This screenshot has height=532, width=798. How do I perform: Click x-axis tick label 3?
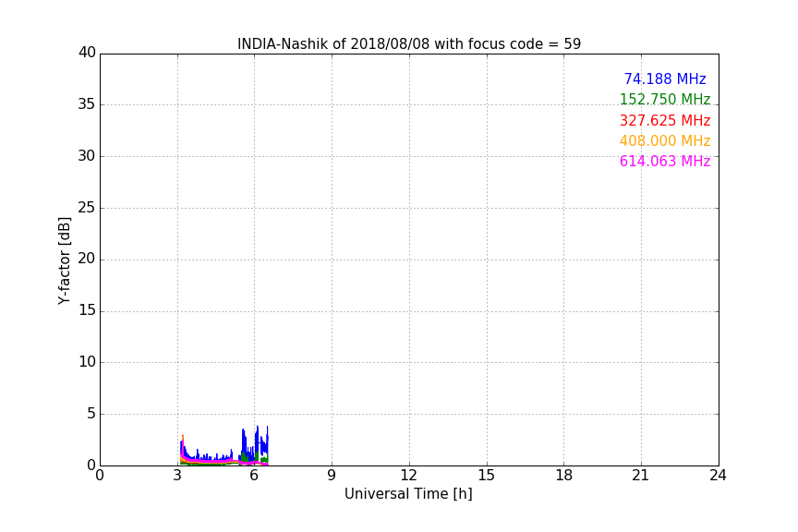(x=177, y=476)
